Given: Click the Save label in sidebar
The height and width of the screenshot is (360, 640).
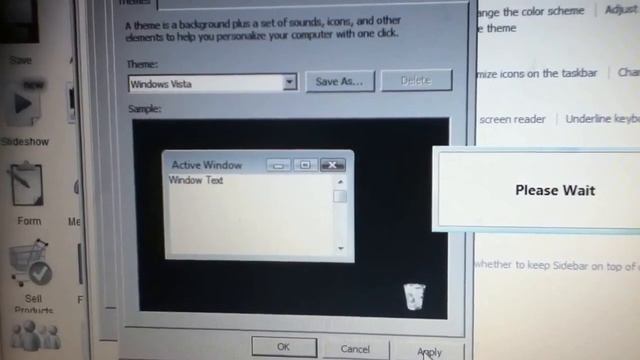Looking at the screenshot, I should (20, 60).
